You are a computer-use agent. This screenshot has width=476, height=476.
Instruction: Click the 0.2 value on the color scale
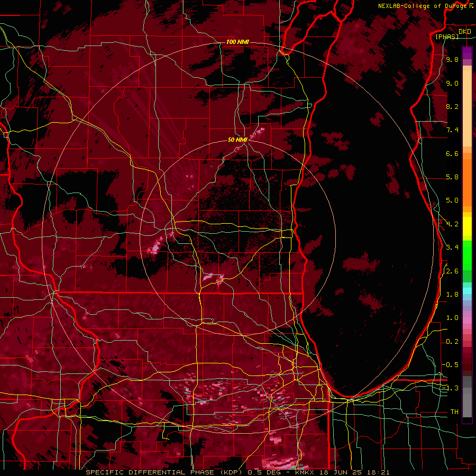tap(452, 342)
